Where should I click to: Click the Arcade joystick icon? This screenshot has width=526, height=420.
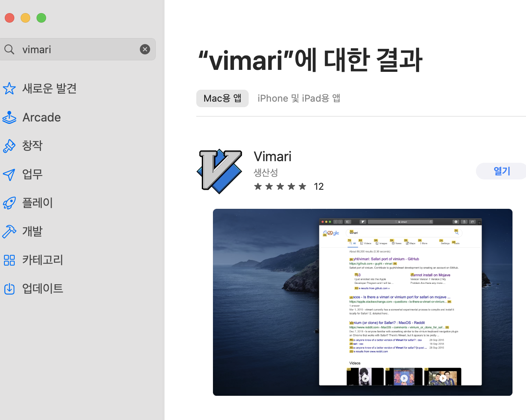click(x=9, y=118)
